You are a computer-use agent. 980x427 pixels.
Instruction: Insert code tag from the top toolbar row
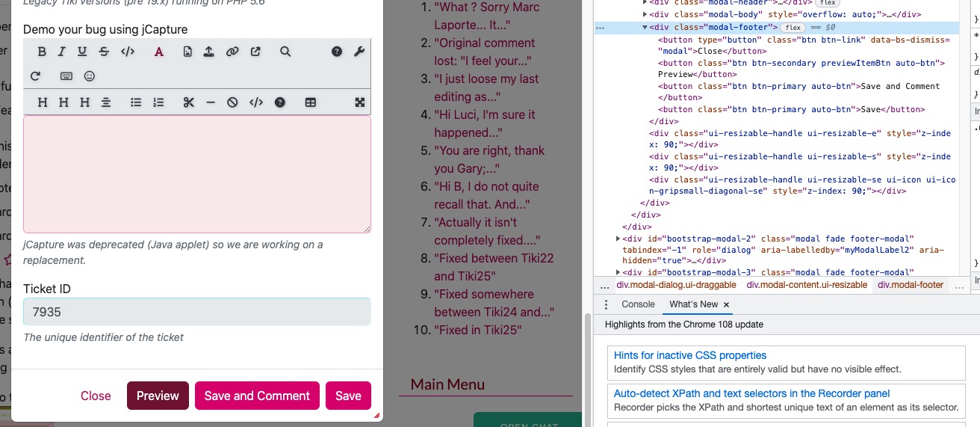click(128, 52)
